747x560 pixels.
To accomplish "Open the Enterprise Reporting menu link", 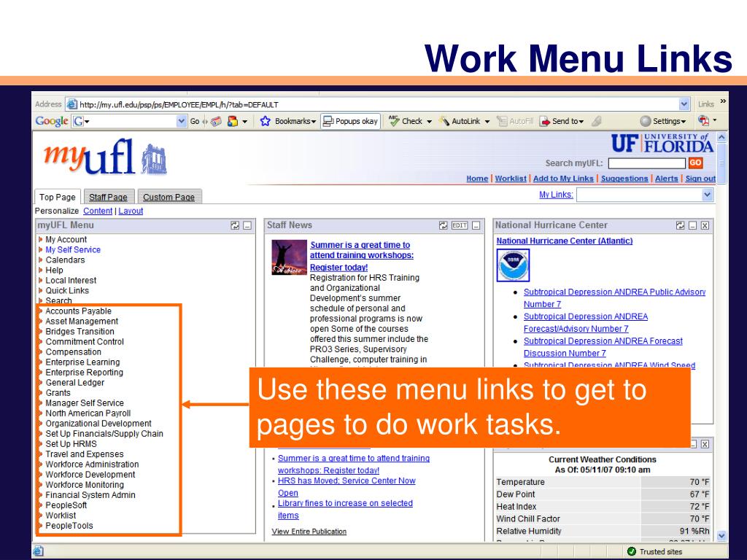I will (84, 373).
